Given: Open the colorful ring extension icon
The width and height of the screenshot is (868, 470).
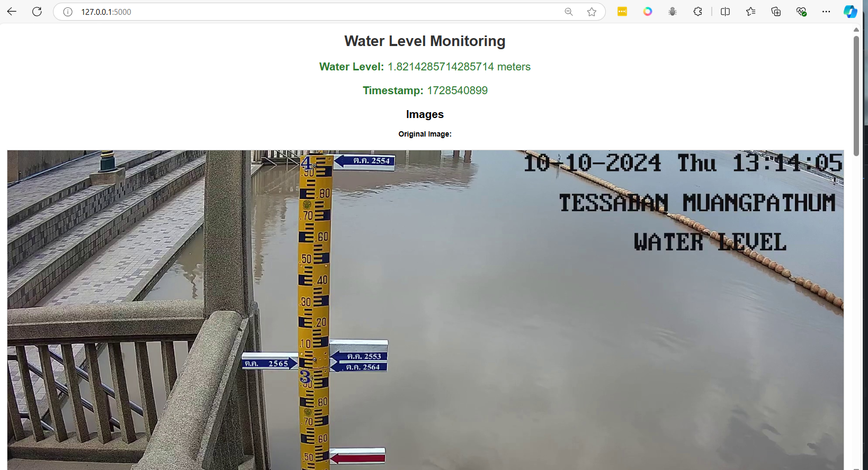Looking at the screenshot, I should point(648,12).
